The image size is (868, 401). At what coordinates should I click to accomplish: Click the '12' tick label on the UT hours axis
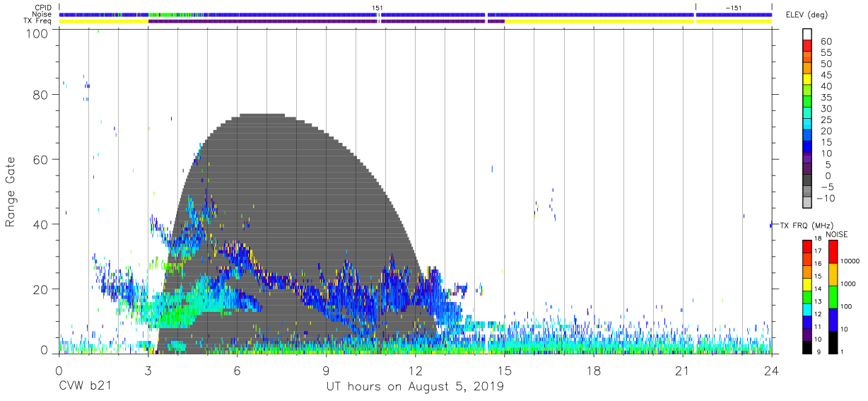[x=415, y=370]
